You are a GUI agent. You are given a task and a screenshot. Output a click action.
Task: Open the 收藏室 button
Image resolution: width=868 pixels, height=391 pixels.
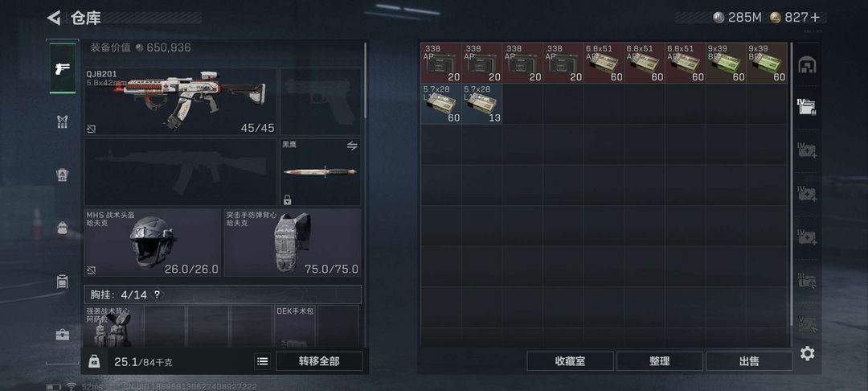(570, 361)
